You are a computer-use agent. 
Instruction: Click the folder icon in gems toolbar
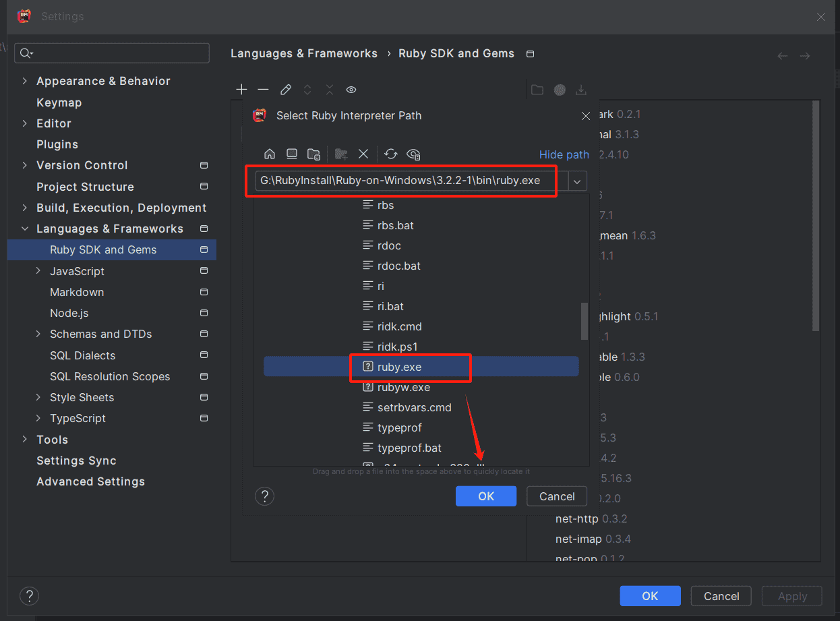537,89
